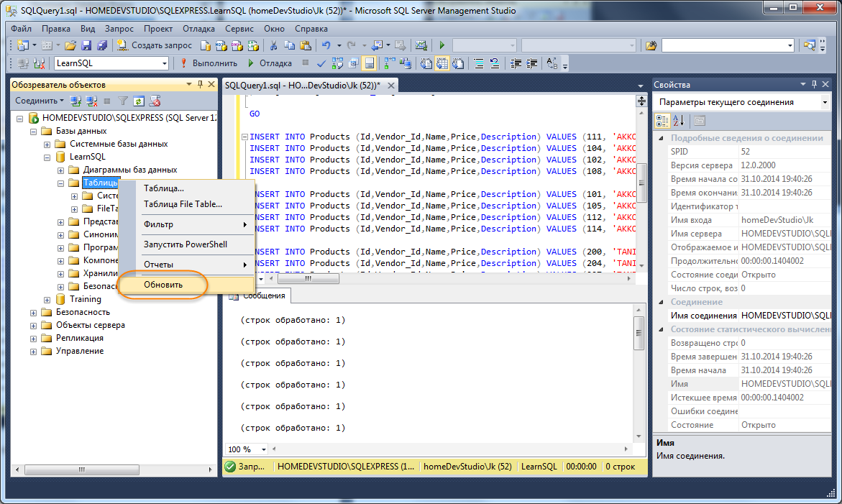Click the change connection icon with red X

click(39, 63)
